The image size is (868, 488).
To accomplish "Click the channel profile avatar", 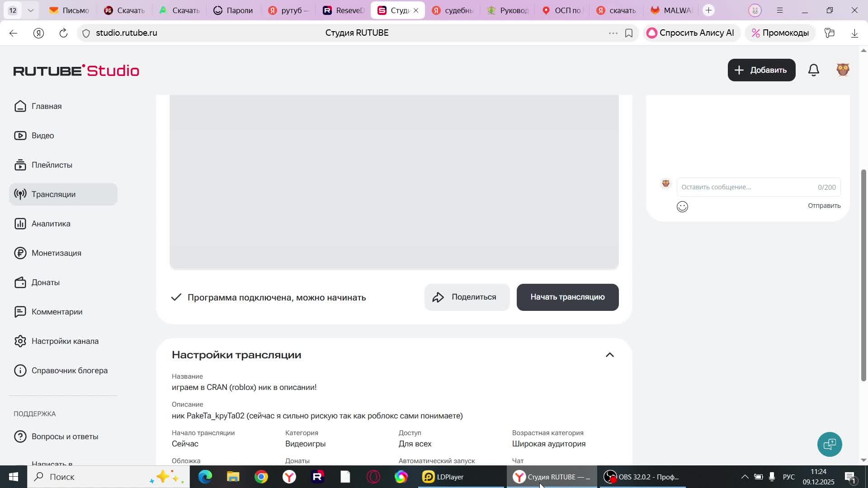I will tap(843, 70).
